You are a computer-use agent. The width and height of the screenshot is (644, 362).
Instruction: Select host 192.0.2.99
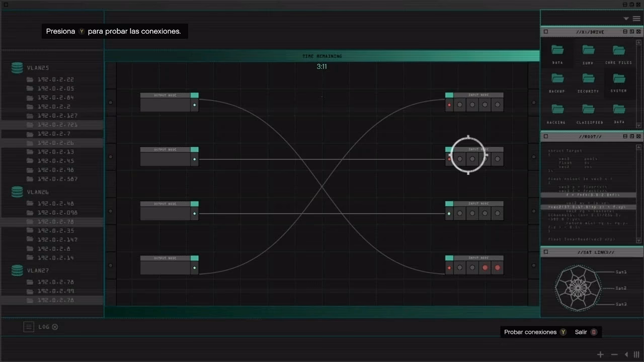point(55,291)
